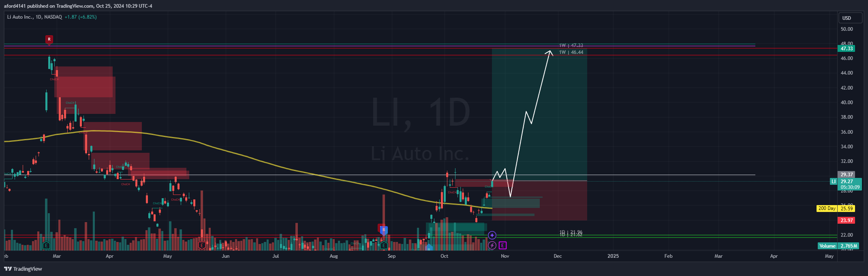Click the 22.00 price scale tick

click(847, 235)
